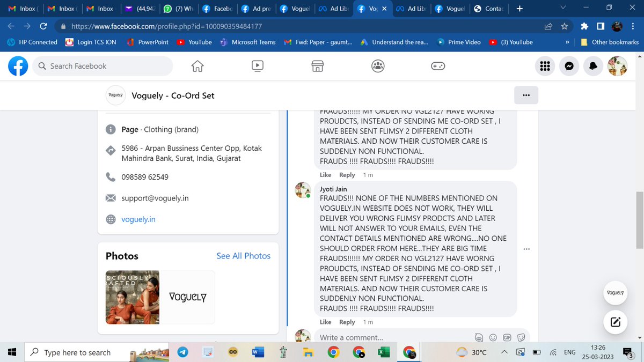This screenshot has width=644, height=362.
Task: Reply to the first comment above
Action: [x=347, y=175]
